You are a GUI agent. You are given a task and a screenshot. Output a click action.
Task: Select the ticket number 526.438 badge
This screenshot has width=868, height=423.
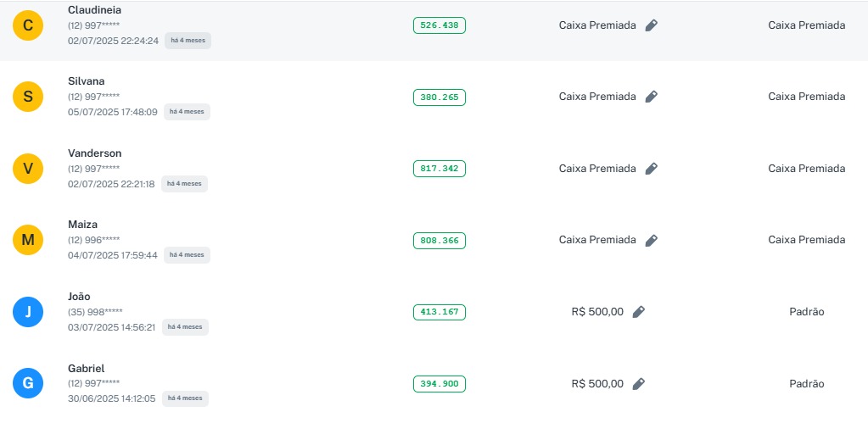[x=439, y=25]
